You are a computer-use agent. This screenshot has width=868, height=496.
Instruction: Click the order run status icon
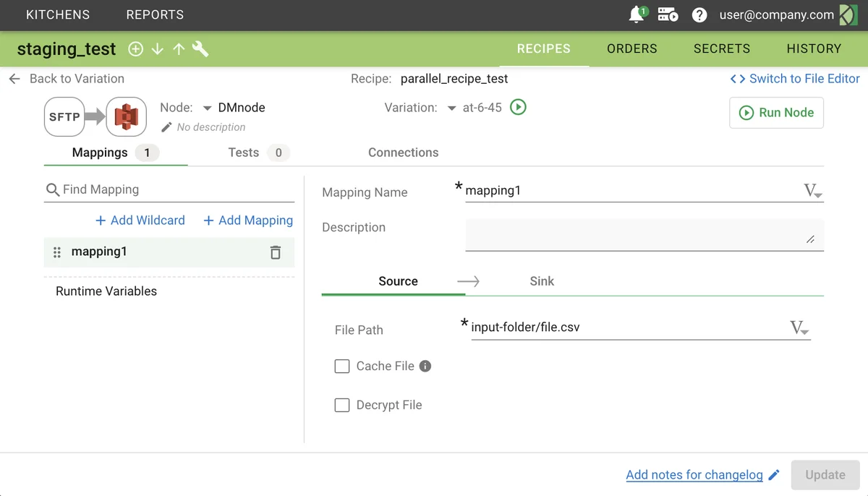pyautogui.click(x=667, y=14)
